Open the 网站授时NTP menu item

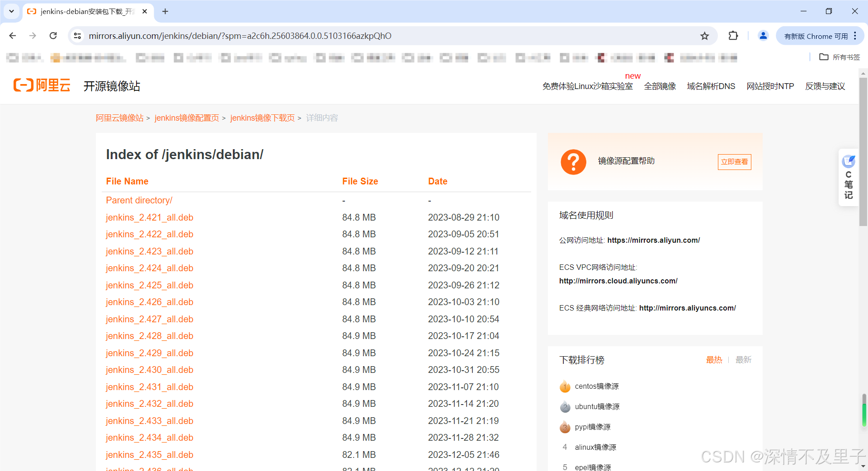tap(770, 86)
